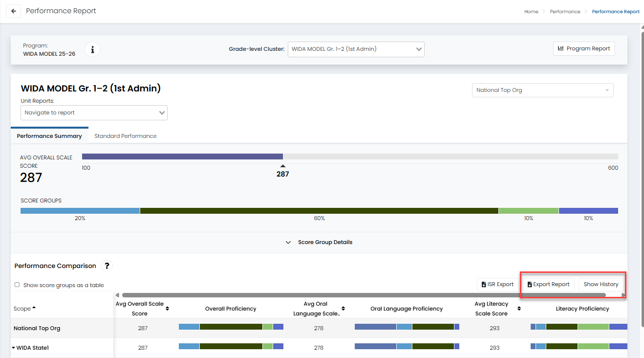Sort by Avg Oral Language Scale
Viewport: 644px width, 358px height.
[343, 309]
